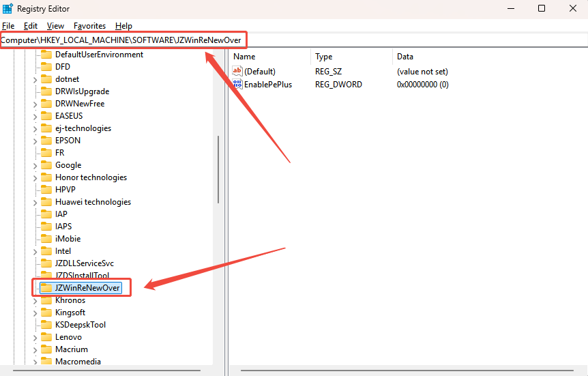Select the KSDeepskTool tree key
This screenshot has height=376, width=588.
coord(80,325)
